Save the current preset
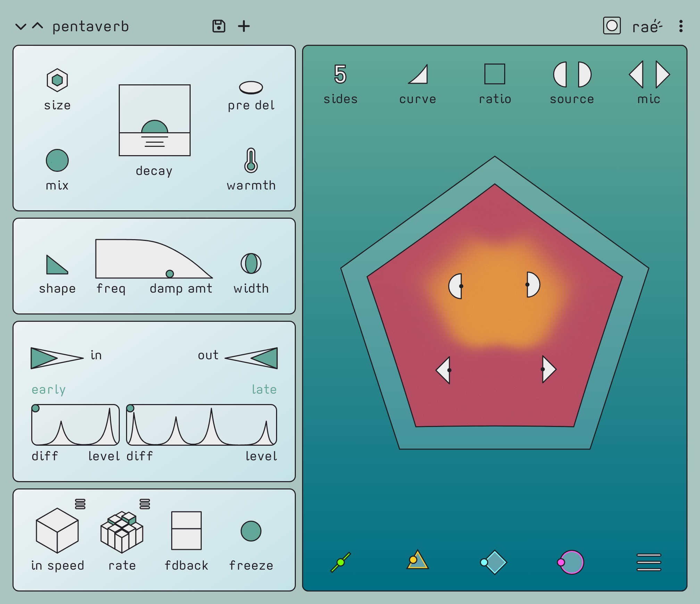 (x=219, y=26)
